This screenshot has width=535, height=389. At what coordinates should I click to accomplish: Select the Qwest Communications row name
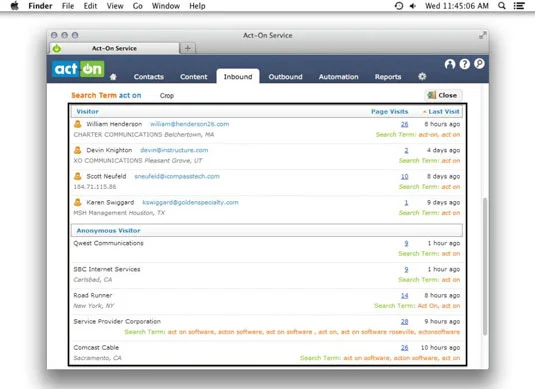coord(109,243)
